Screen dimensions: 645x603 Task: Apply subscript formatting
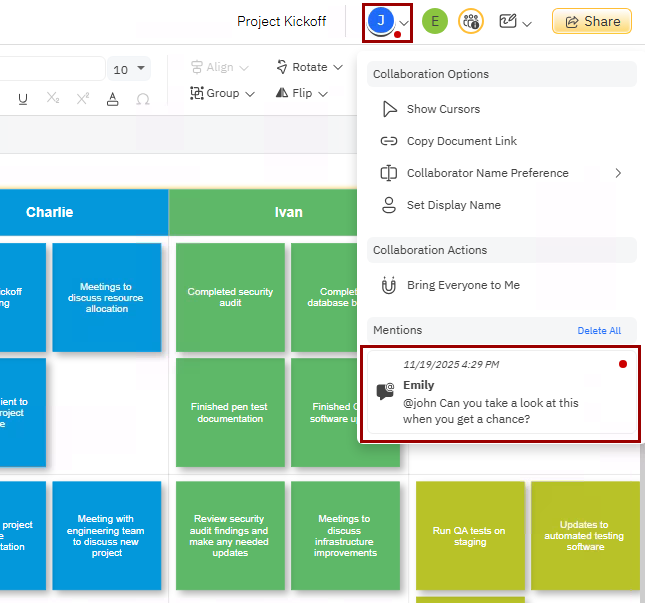tap(53, 98)
